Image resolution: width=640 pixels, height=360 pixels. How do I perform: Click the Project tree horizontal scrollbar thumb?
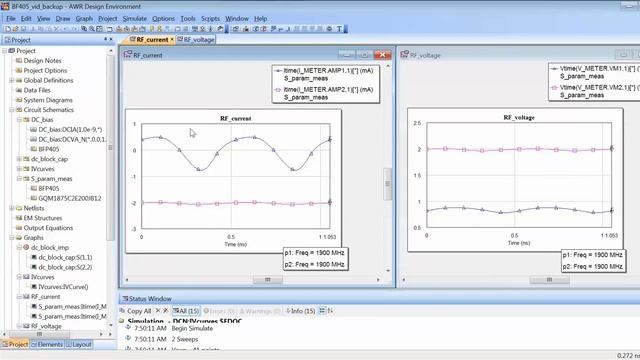[x=39, y=334]
